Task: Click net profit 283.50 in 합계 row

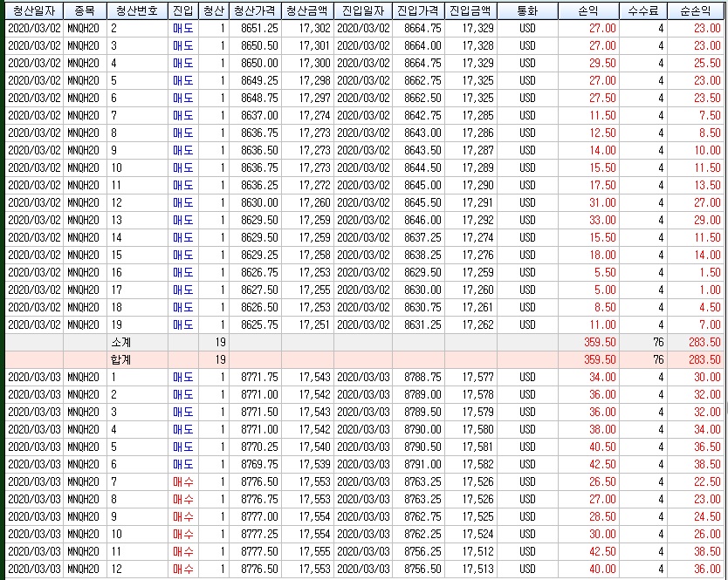Action: (704, 359)
